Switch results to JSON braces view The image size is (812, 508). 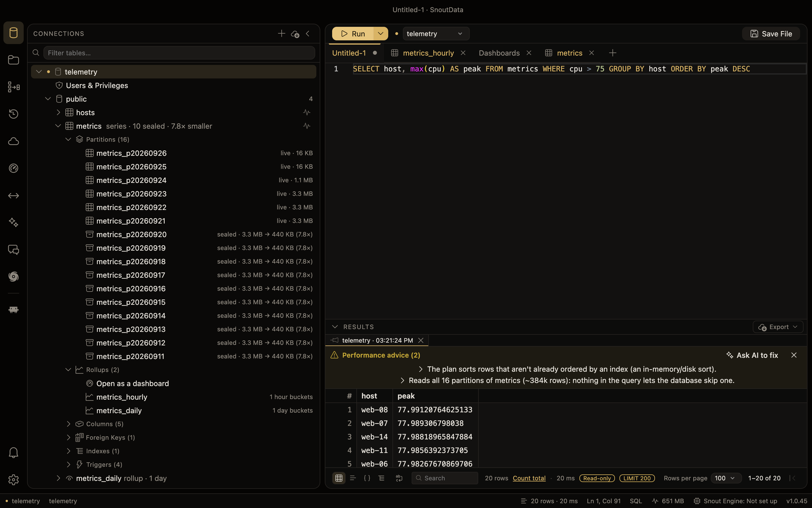click(367, 478)
